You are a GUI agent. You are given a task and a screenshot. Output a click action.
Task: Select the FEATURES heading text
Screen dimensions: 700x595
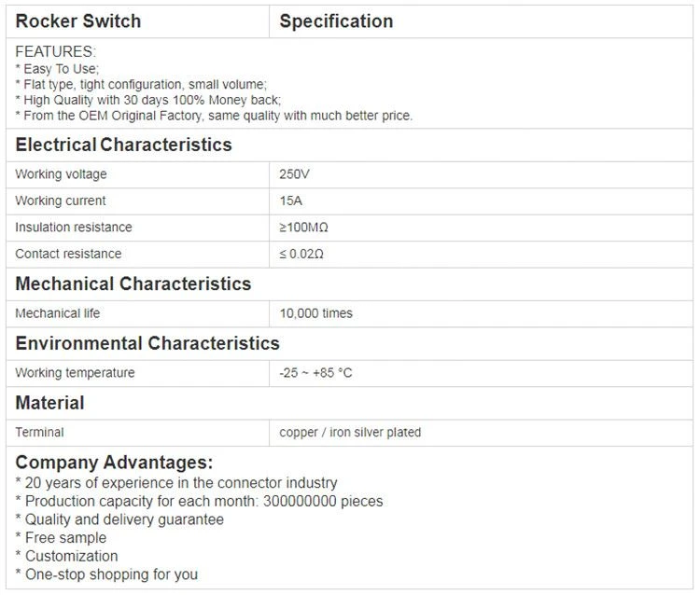pos(55,51)
